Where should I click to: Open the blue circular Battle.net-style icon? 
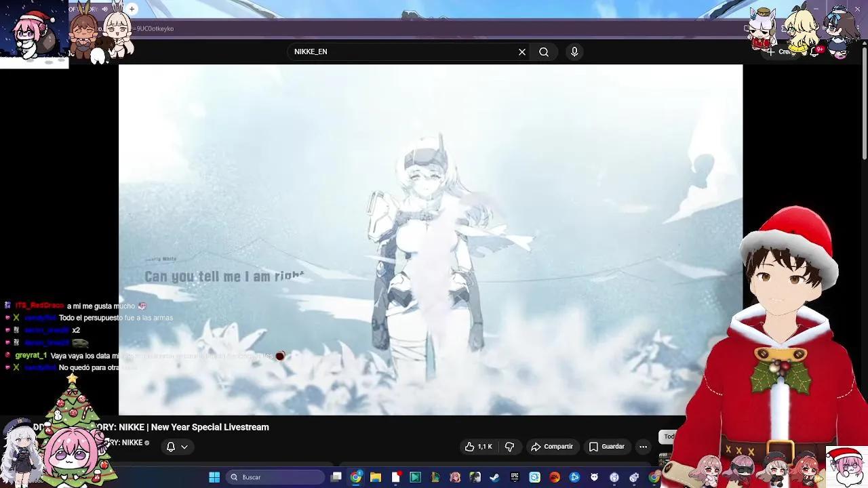click(574, 477)
